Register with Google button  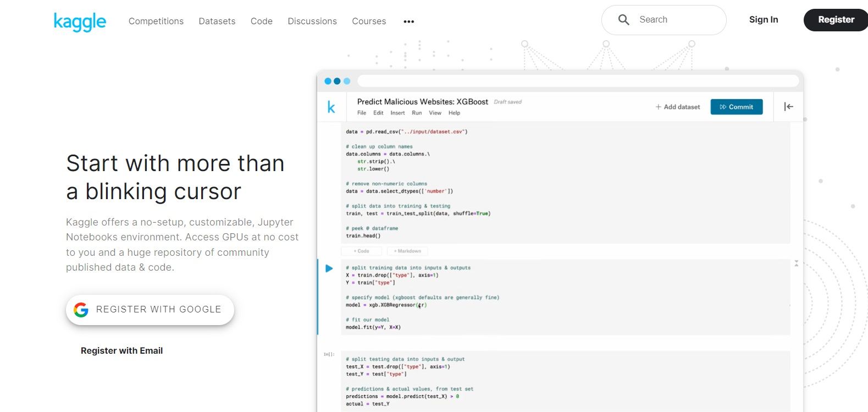tap(150, 310)
